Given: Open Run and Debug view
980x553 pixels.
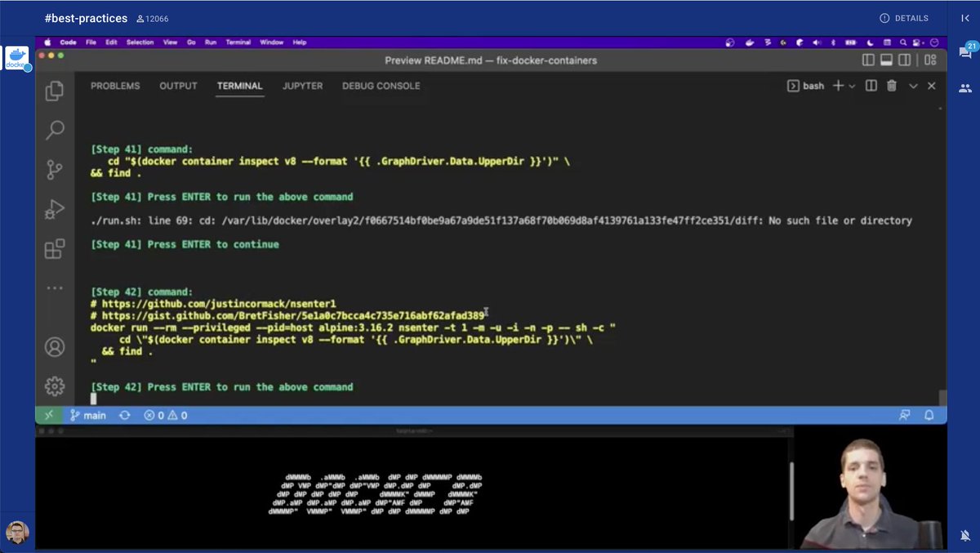Looking at the screenshot, I should pyautogui.click(x=55, y=209).
